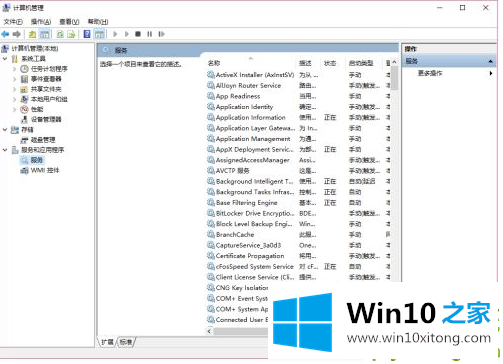Open the Help toolbar icon
The height and width of the screenshot is (364, 503).
click(87, 34)
